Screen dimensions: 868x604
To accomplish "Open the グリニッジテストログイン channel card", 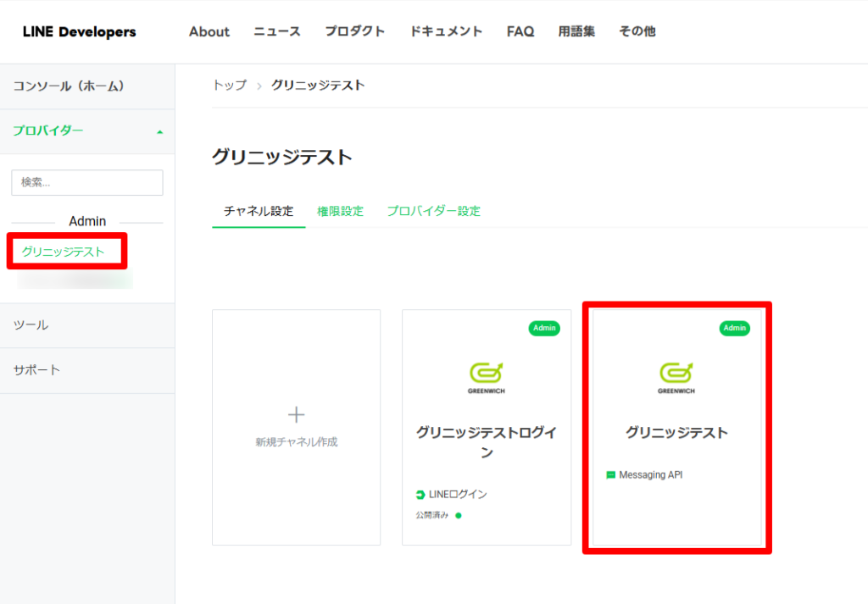I will [x=487, y=428].
